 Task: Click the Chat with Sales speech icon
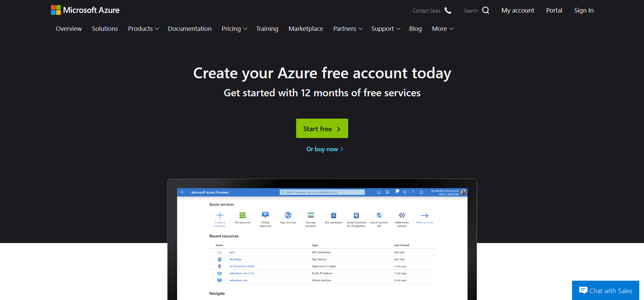coord(583,290)
